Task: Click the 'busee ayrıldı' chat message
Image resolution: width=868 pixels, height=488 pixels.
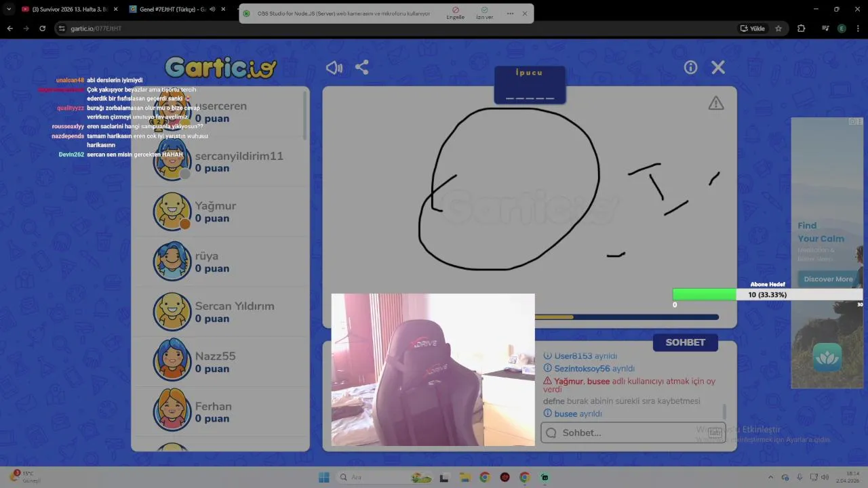Action: point(573,413)
